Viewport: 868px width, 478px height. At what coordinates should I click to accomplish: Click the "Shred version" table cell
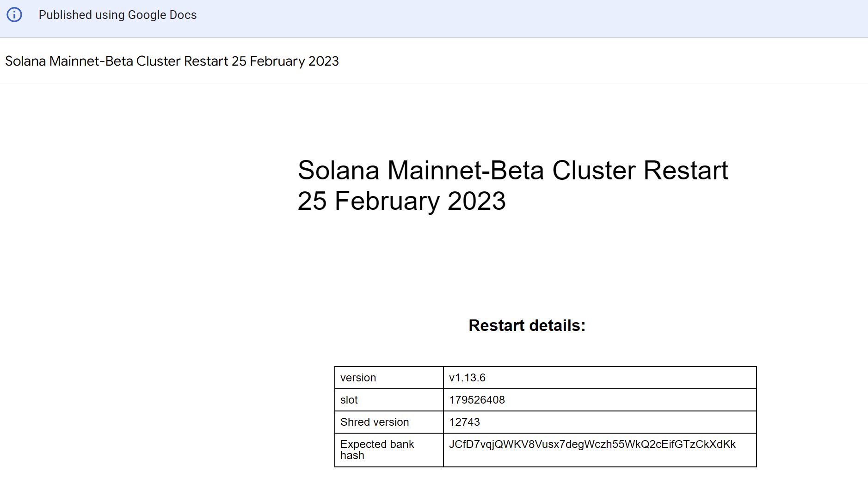375,422
